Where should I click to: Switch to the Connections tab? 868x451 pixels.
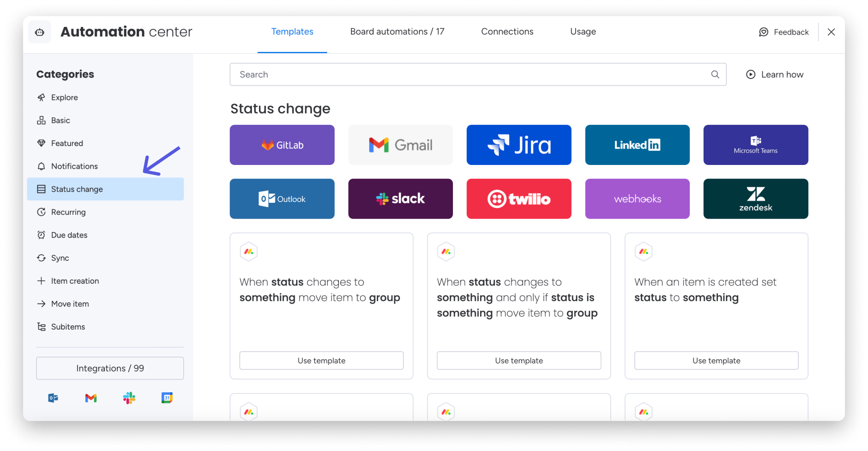tap(507, 31)
